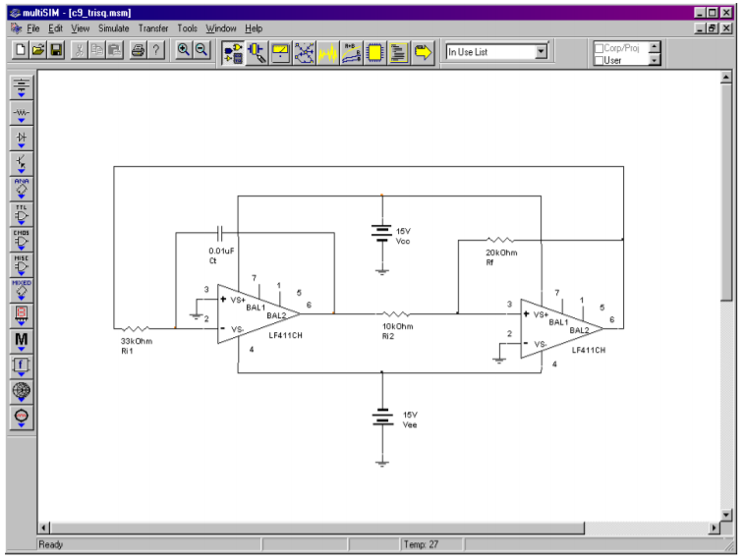The height and width of the screenshot is (560, 743).
Task: Open the Tools menu
Action: (x=187, y=28)
